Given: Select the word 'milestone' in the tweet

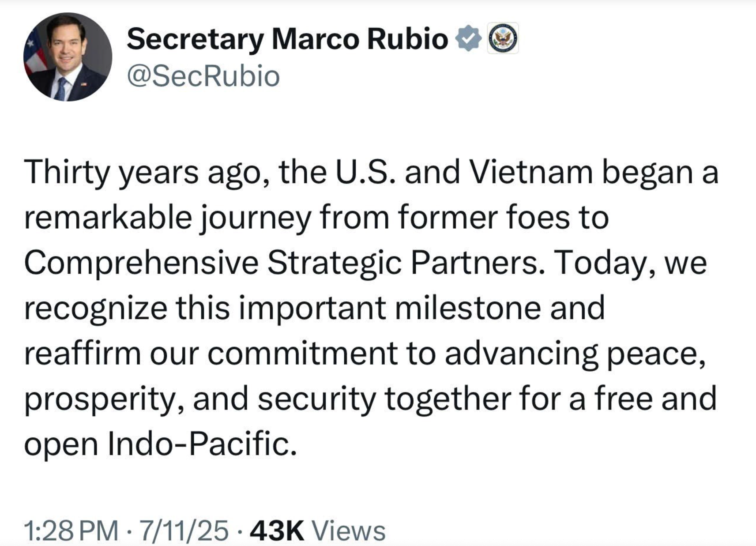Looking at the screenshot, I should [468, 308].
